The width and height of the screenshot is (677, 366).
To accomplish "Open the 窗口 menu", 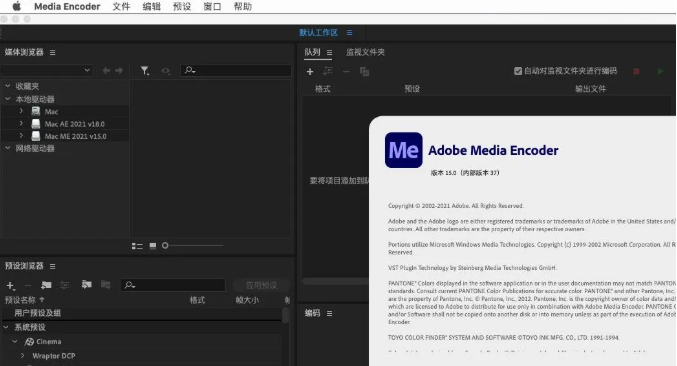I will pyautogui.click(x=212, y=6).
